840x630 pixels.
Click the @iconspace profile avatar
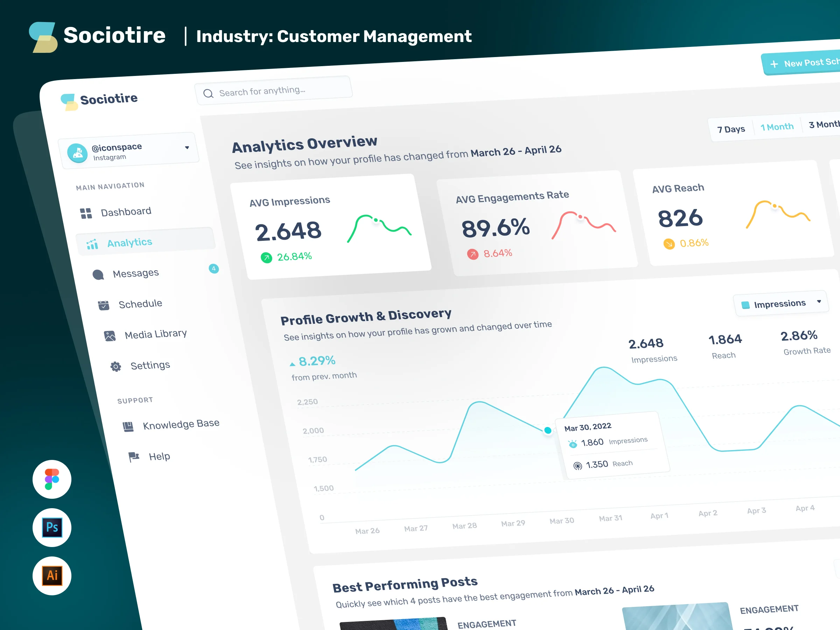click(x=77, y=153)
